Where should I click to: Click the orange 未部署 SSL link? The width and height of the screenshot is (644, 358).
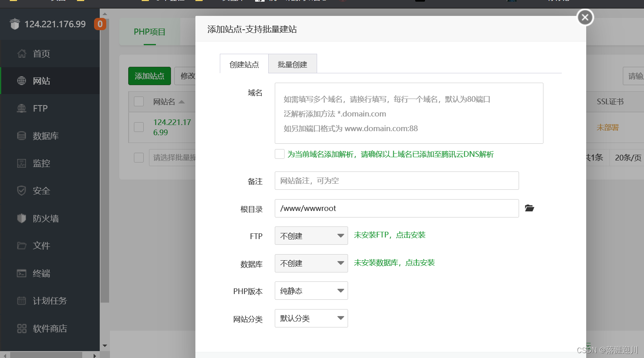pos(607,127)
